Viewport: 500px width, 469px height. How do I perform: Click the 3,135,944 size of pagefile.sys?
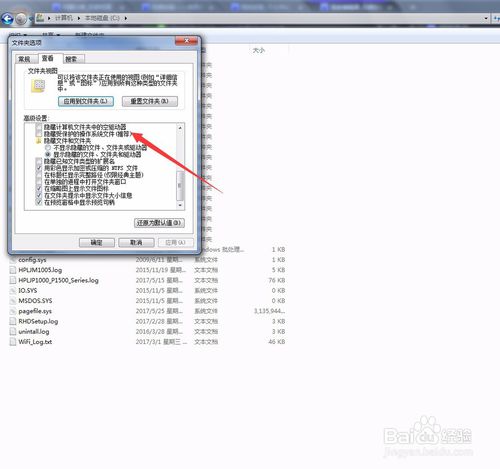click(x=269, y=311)
